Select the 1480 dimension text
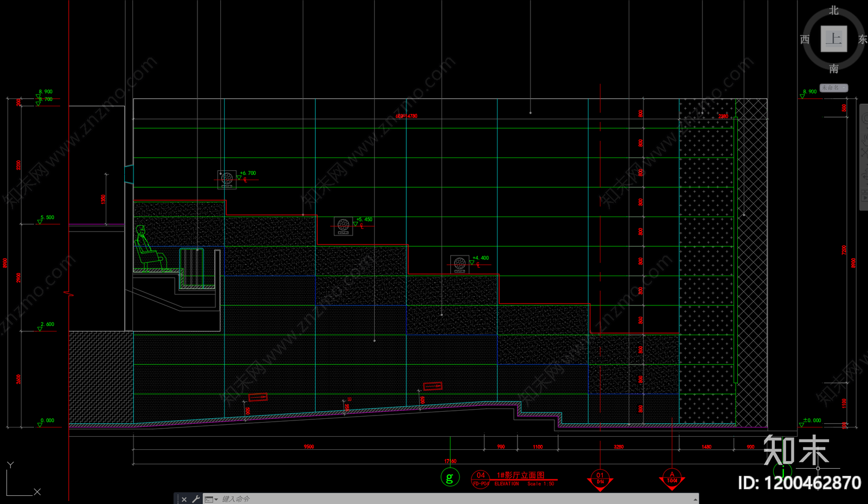Screen dimensions: 868x504 pos(706,446)
